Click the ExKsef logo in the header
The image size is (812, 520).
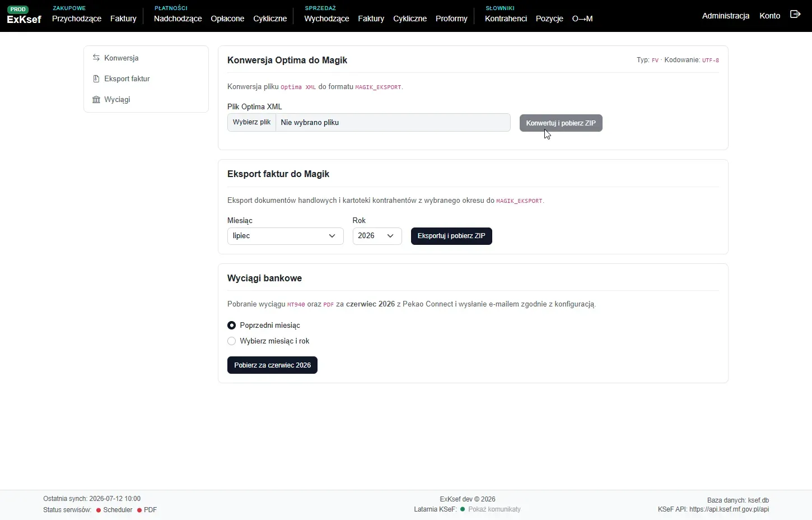pyautogui.click(x=24, y=19)
